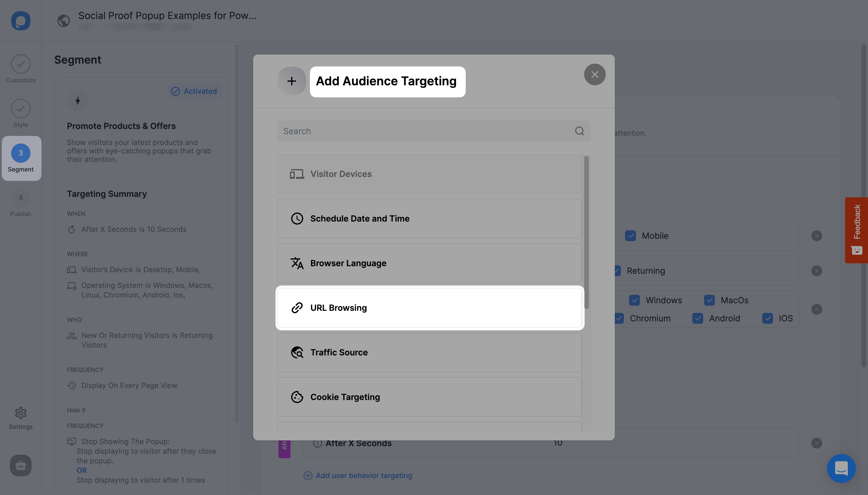Select Schedule Date and Time option
The width and height of the screenshot is (868, 495).
(429, 219)
